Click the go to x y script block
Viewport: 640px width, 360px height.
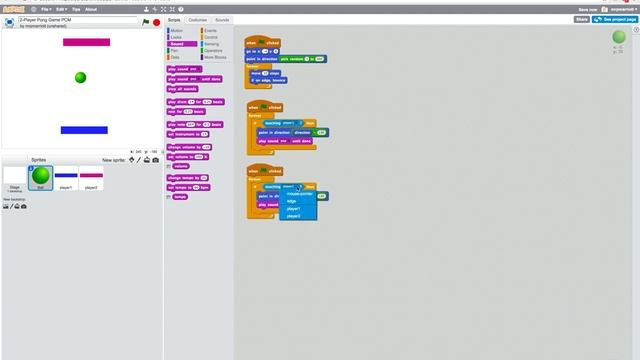pos(262,51)
